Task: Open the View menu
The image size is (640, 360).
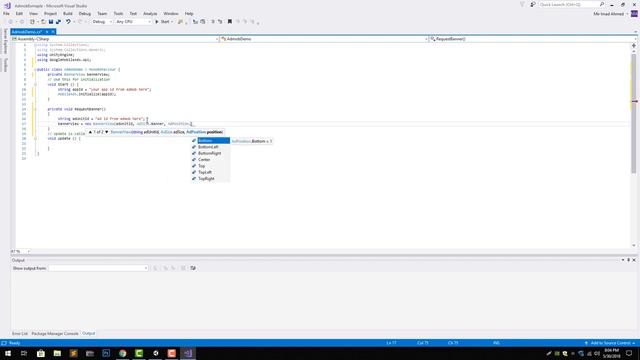Action: click(33, 13)
